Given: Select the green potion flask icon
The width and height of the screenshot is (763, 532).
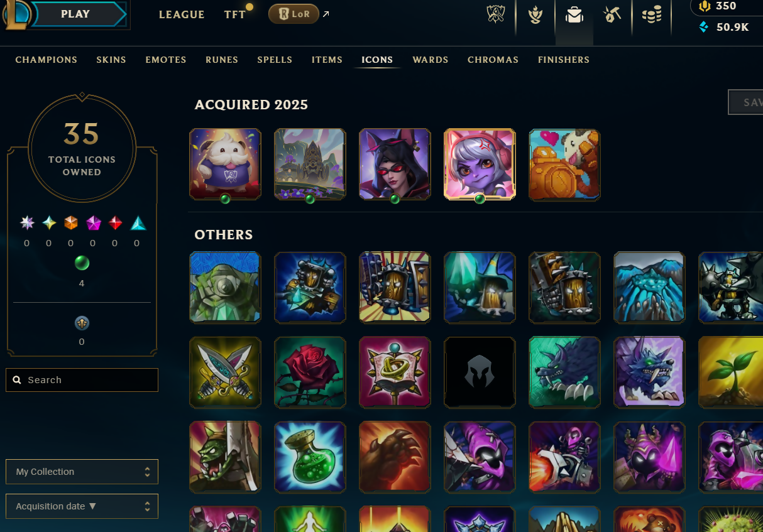Looking at the screenshot, I should coord(310,457).
